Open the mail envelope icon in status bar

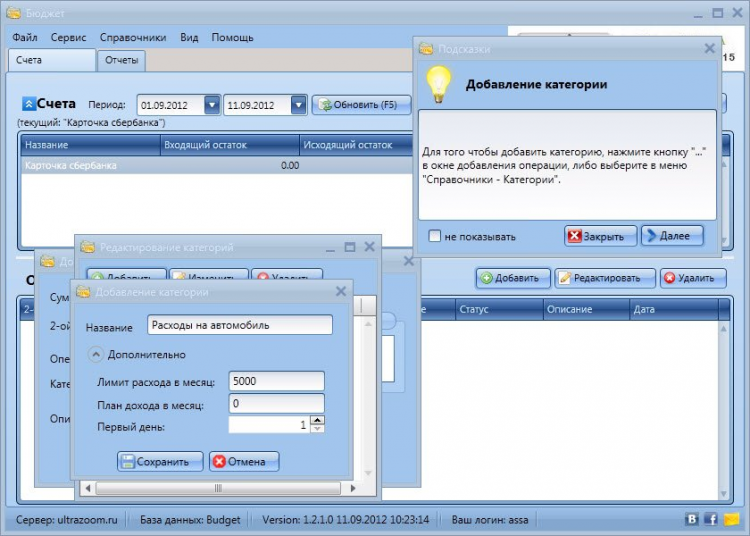click(731, 519)
